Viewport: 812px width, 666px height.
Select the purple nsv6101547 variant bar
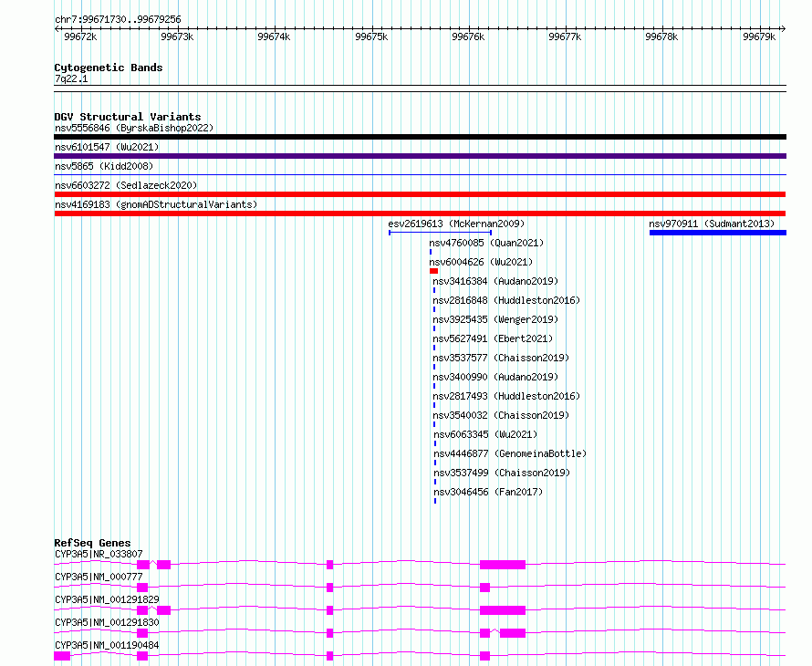pos(420,156)
